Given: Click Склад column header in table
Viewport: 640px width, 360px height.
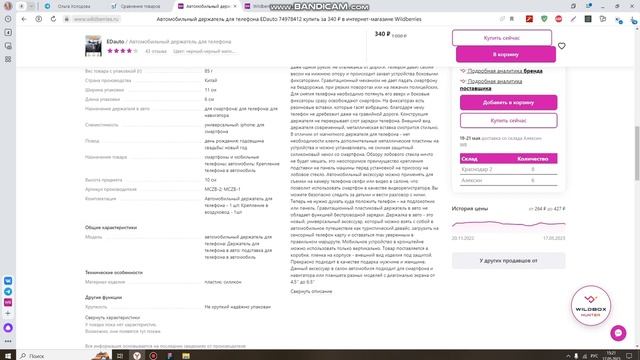Looking at the screenshot, I should click(x=469, y=159).
